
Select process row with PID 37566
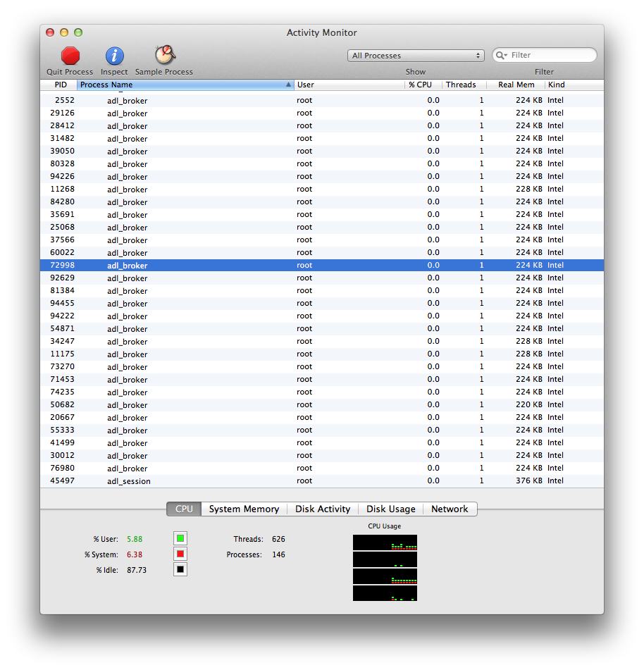pos(322,240)
